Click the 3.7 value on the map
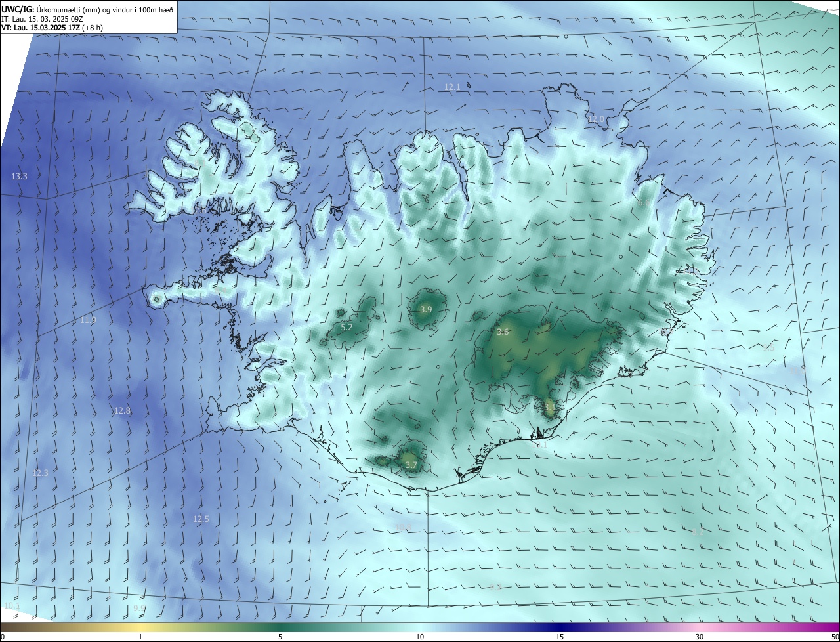 [x=411, y=465]
